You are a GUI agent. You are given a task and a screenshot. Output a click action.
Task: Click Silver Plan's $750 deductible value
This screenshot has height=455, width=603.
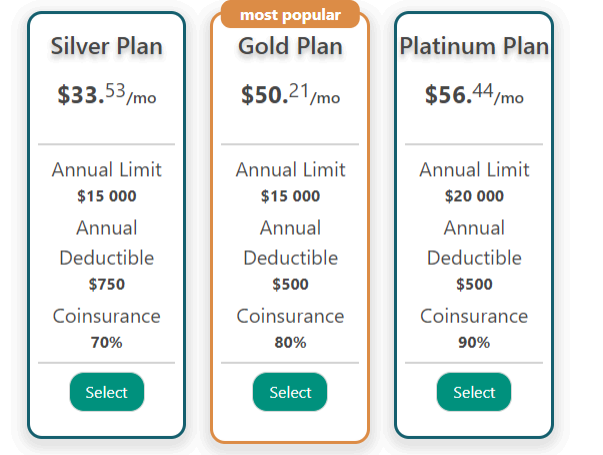click(x=106, y=284)
